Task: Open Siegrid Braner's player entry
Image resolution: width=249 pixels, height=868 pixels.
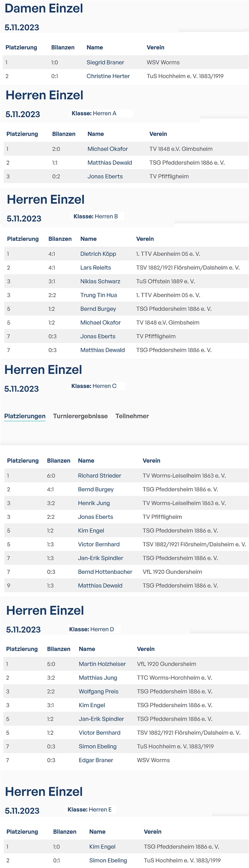Action: click(x=105, y=63)
